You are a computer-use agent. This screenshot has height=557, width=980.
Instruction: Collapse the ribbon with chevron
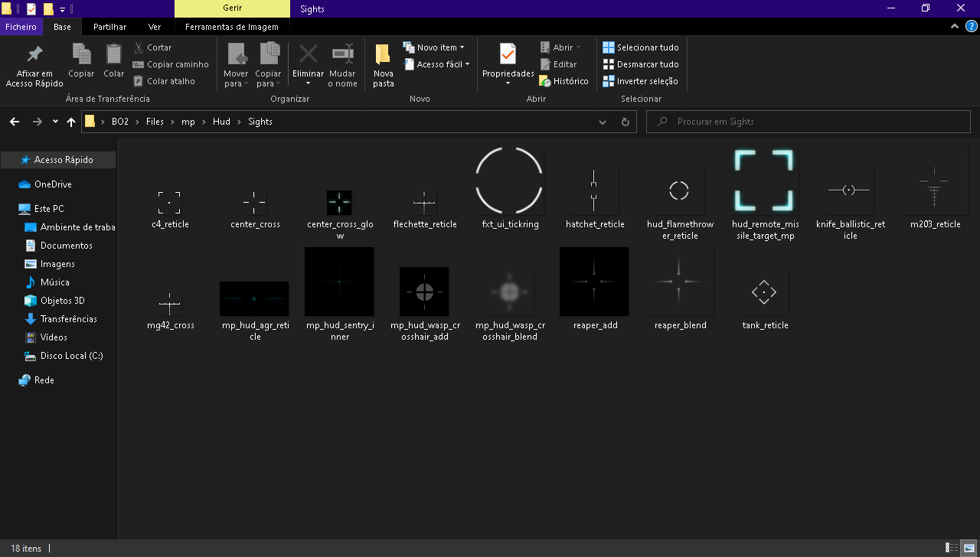coord(954,26)
